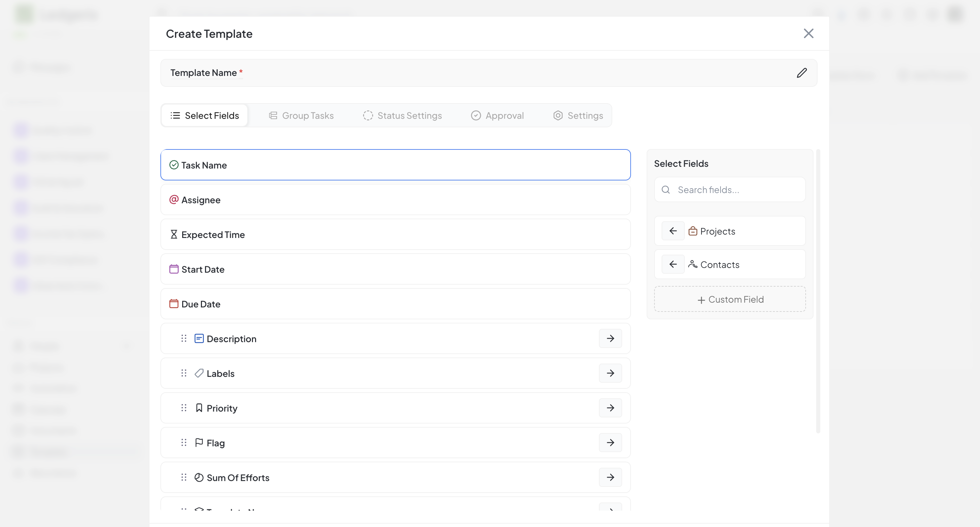Click the right arrow on Priority row
Viewport: 980px width, 527px height.
(x=610, y=408)
